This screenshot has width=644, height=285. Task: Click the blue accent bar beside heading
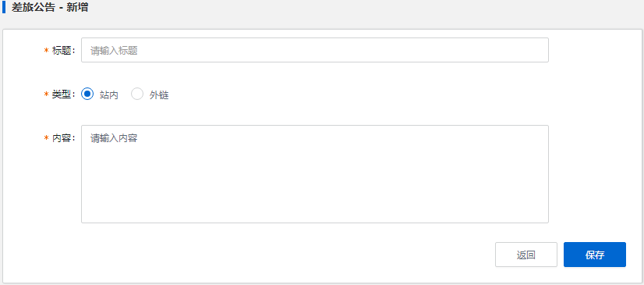click(x=4, y=7)
